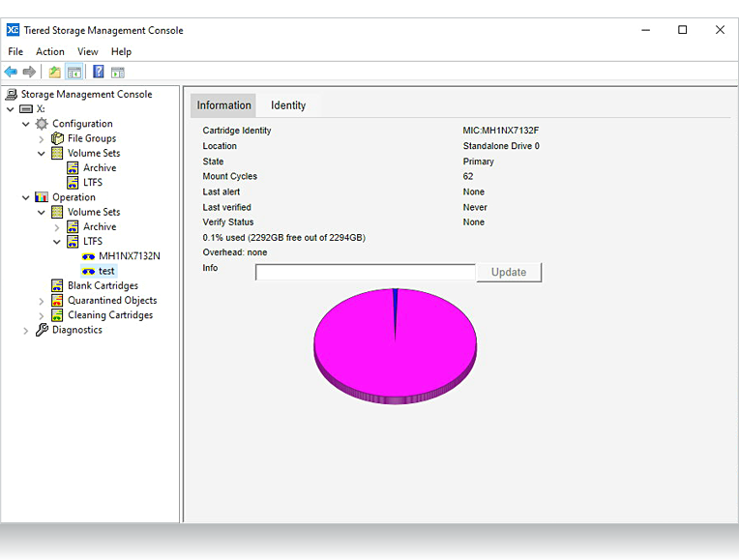Collapse the Operation node

click(x=26, y=197)
